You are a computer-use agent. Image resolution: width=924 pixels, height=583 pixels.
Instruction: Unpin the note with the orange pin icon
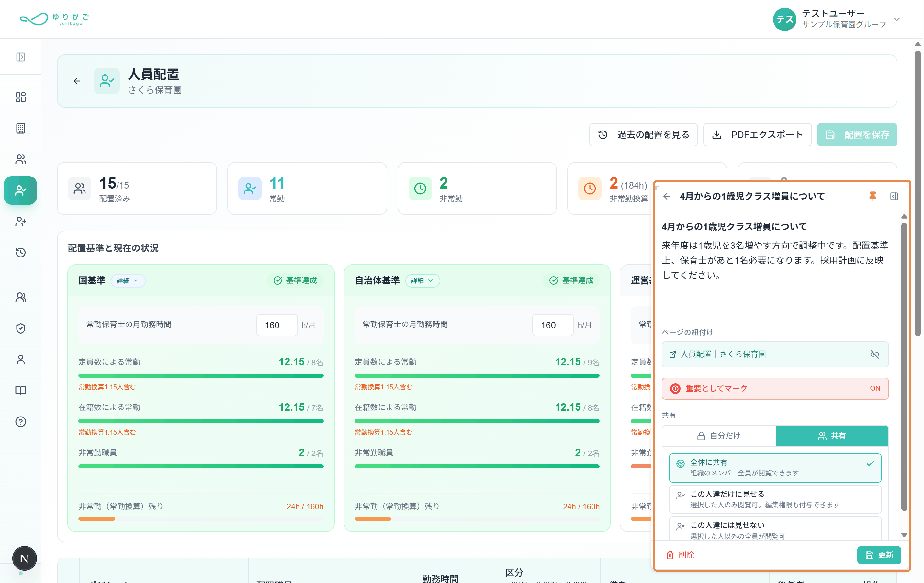pyautogui.click(x=873, y=196)
